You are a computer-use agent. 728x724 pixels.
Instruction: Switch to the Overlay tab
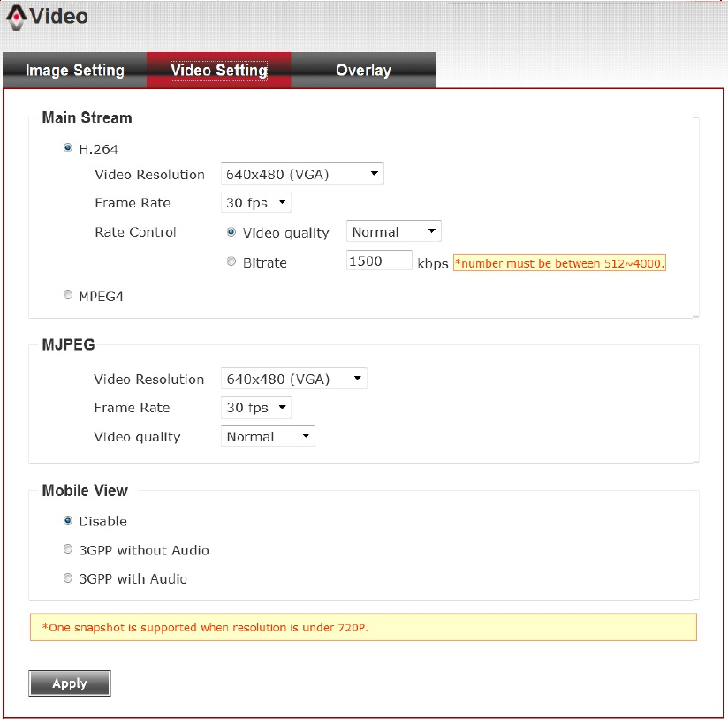point(363,71)
